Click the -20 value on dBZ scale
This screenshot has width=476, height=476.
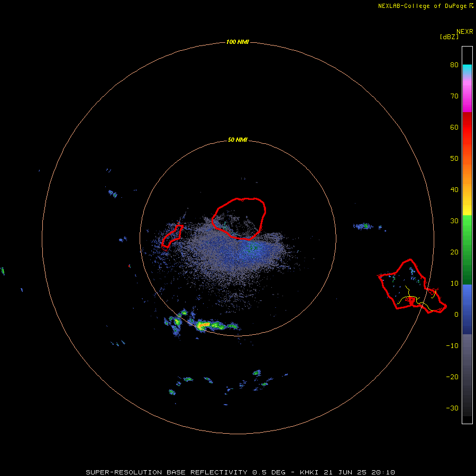click(x=452, y=377)
